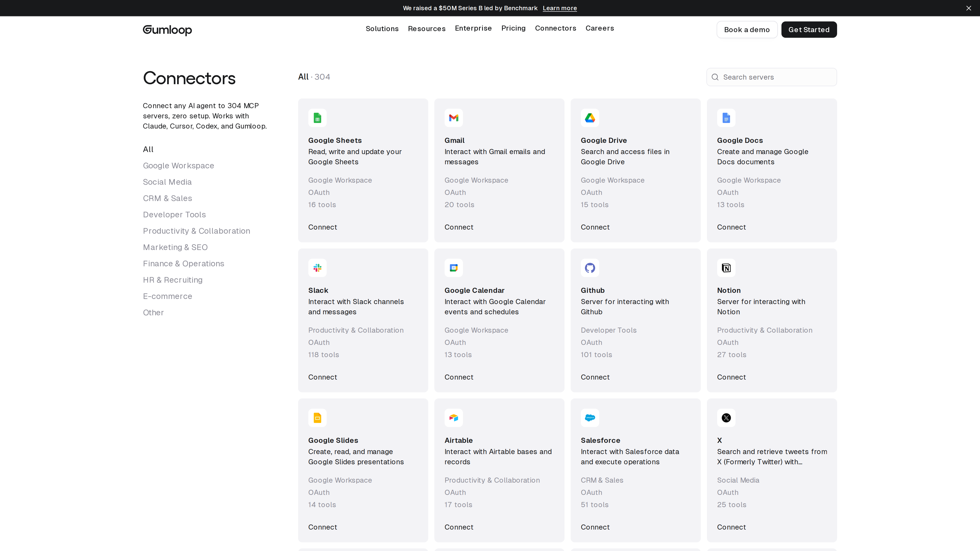Click Connect on the Slack card

click(x=323, y=377)
